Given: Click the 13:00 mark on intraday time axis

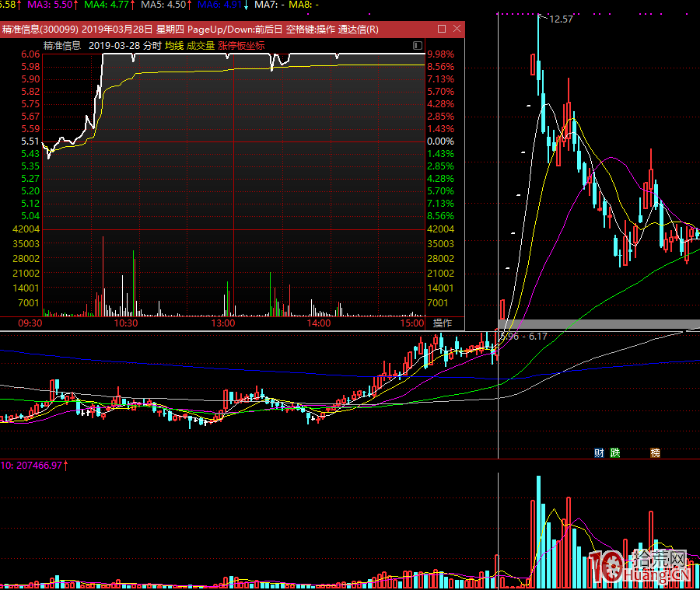Looking at the screenshot, I should point(223,323).
